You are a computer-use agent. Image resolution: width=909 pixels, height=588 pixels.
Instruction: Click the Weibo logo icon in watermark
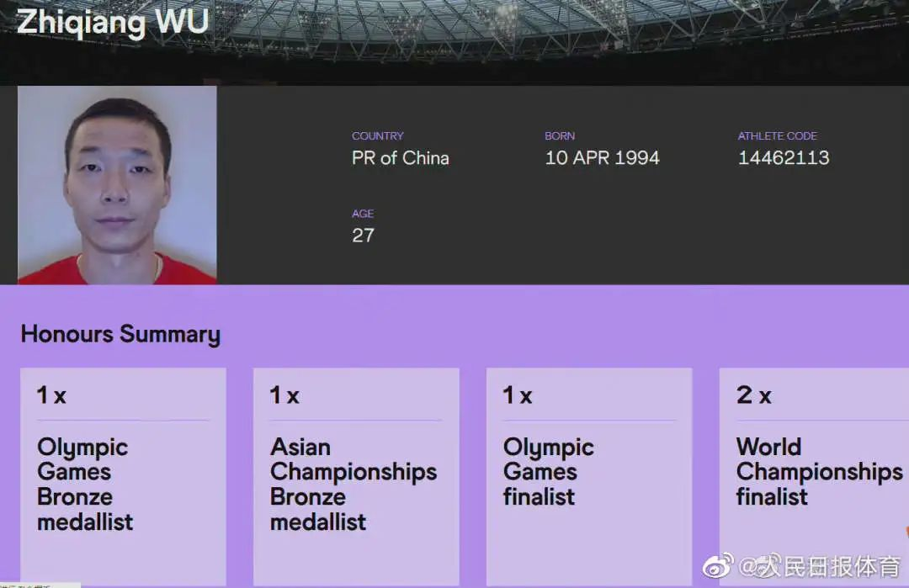pos(718,565)
